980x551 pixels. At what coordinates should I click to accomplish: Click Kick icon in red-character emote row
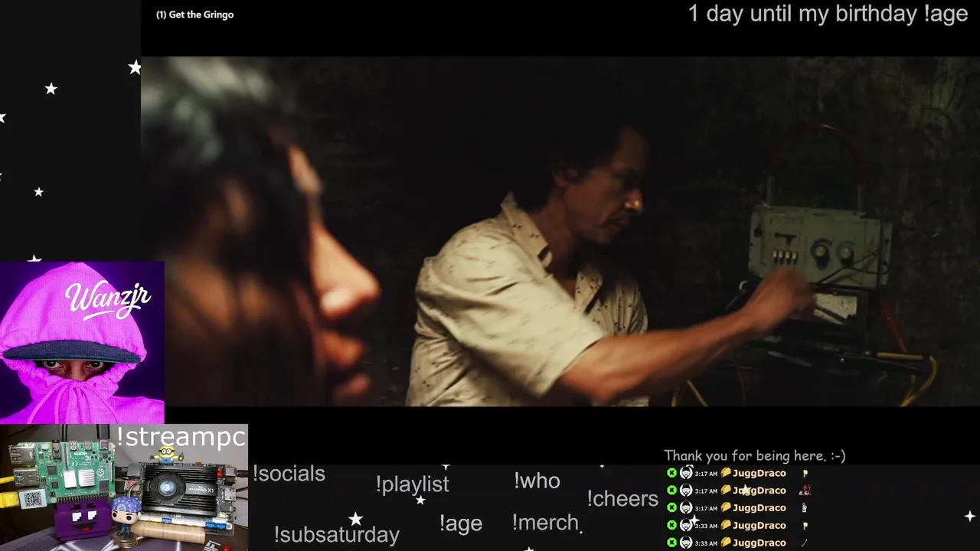click(671, 491)
